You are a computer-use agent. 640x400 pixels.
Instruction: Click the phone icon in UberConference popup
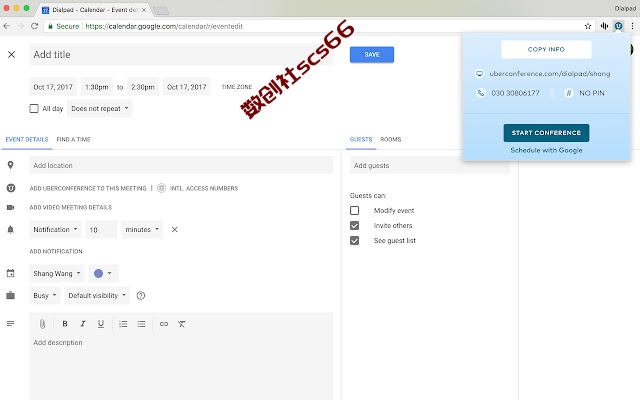(481, 93)
